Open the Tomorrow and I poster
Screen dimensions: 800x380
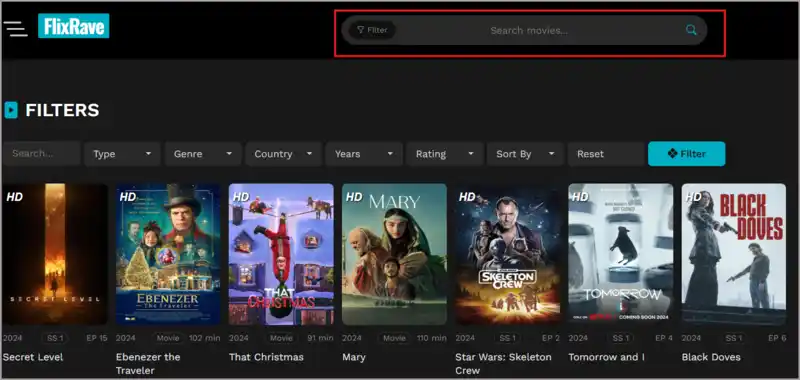point(621,254)
